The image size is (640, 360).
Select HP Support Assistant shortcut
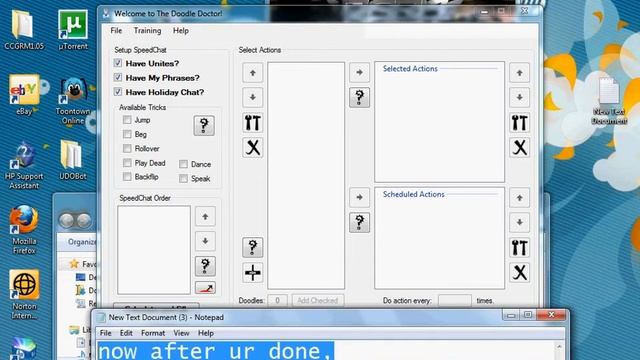click(x=24, y=165)
